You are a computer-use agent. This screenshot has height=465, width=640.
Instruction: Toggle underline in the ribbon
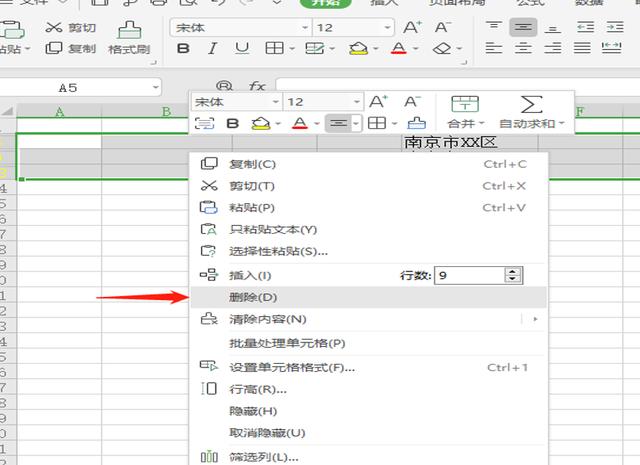[242, 49]
